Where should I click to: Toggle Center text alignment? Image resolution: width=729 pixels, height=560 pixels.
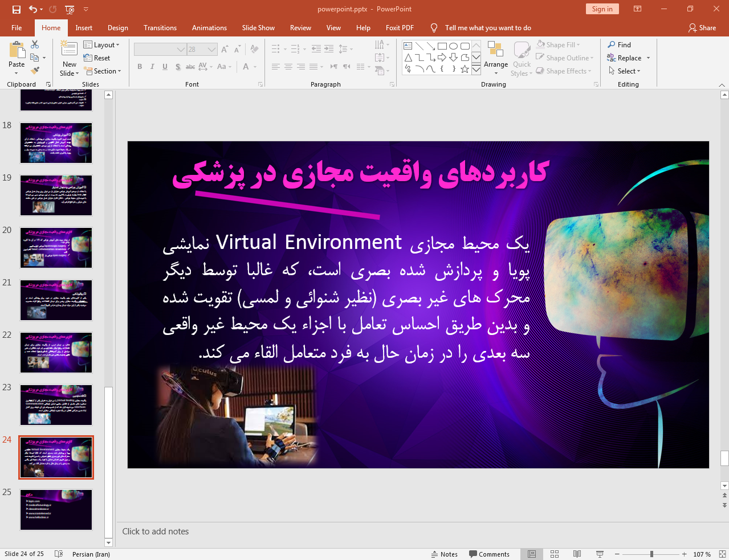(288, 67)
